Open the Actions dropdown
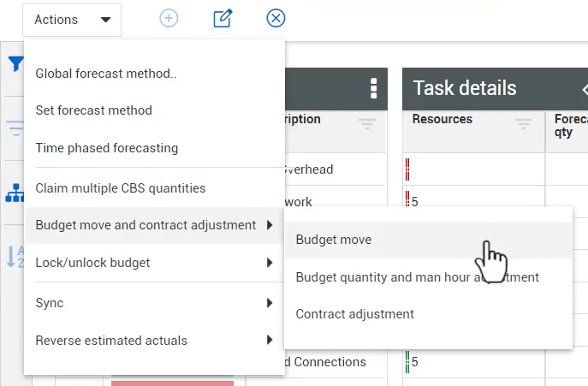The image size is (588, 386). point(72,20)
